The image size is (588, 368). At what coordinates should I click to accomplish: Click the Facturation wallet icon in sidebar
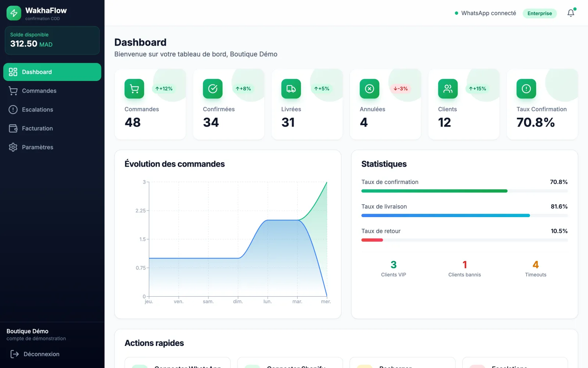click(13, 128)
